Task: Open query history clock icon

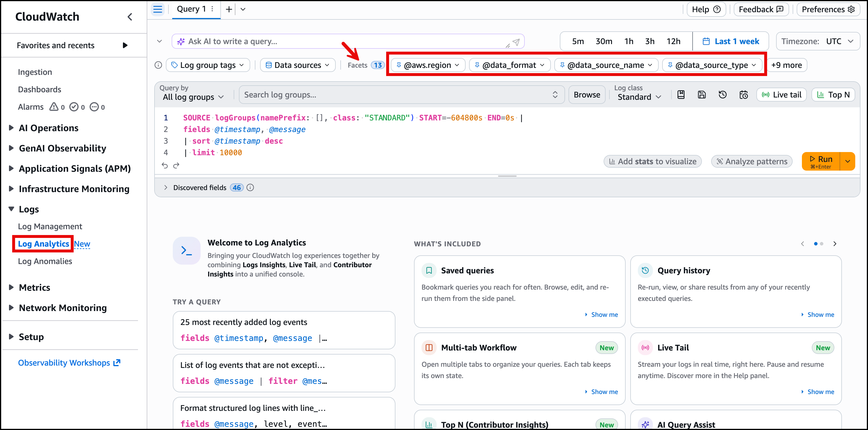Action: coord(722,95)
